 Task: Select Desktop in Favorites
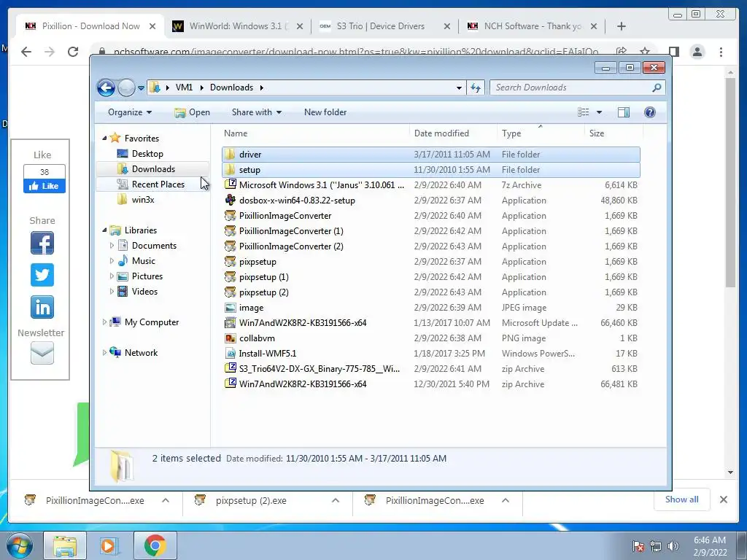147,154
